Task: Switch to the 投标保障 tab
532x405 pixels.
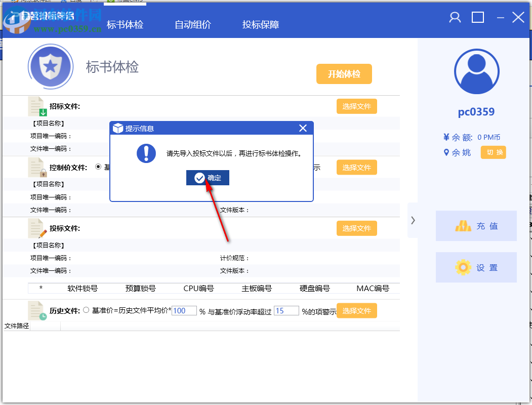Action: (x=260, y=24)
